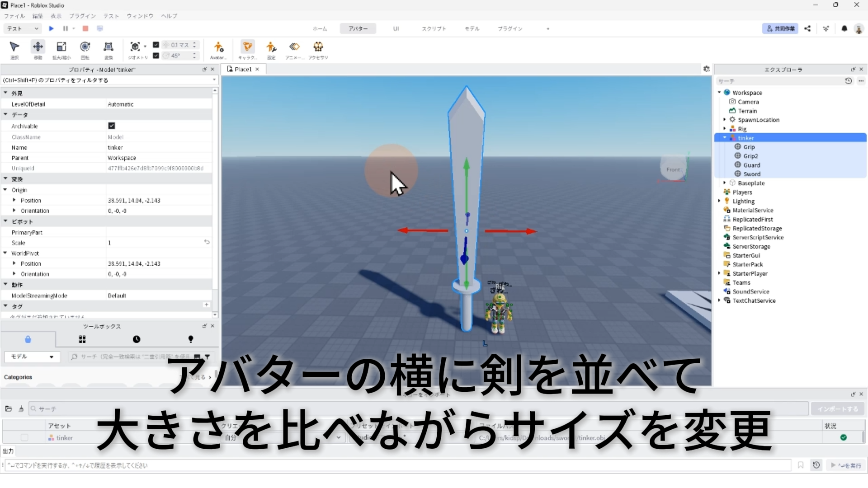Click the インポートする import button
The width and height of the screenshot is (868, 488).
point(837,409)
